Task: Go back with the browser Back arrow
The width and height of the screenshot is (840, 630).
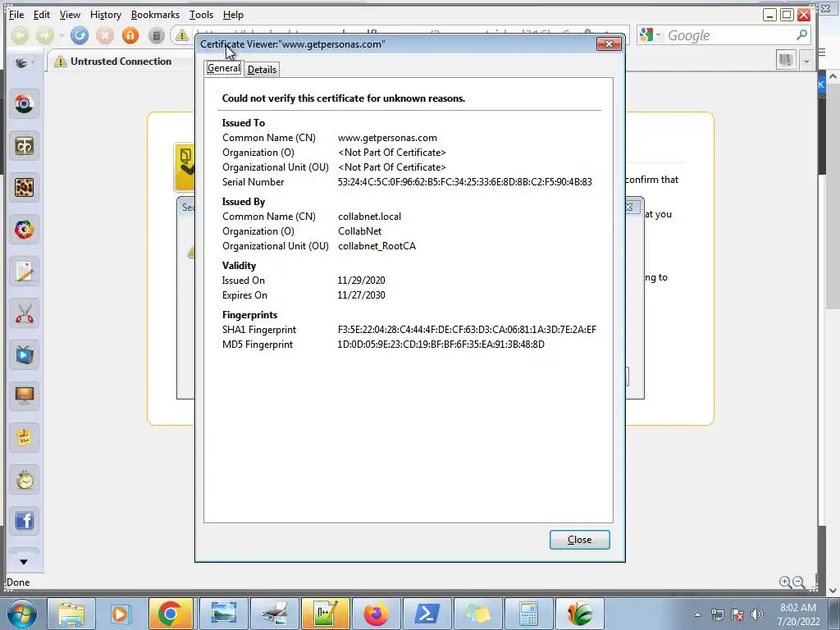Action: click(x=20, y=35)
